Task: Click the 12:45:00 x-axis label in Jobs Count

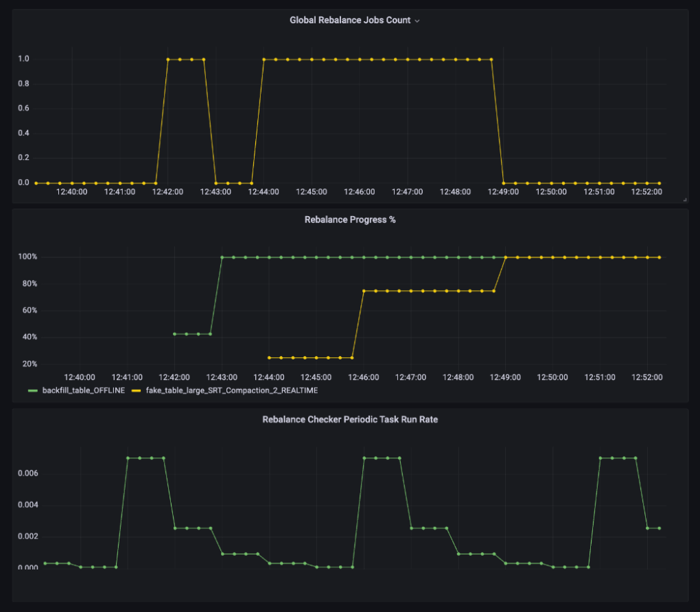Action: pyautogui.click(x=311, y=192)
